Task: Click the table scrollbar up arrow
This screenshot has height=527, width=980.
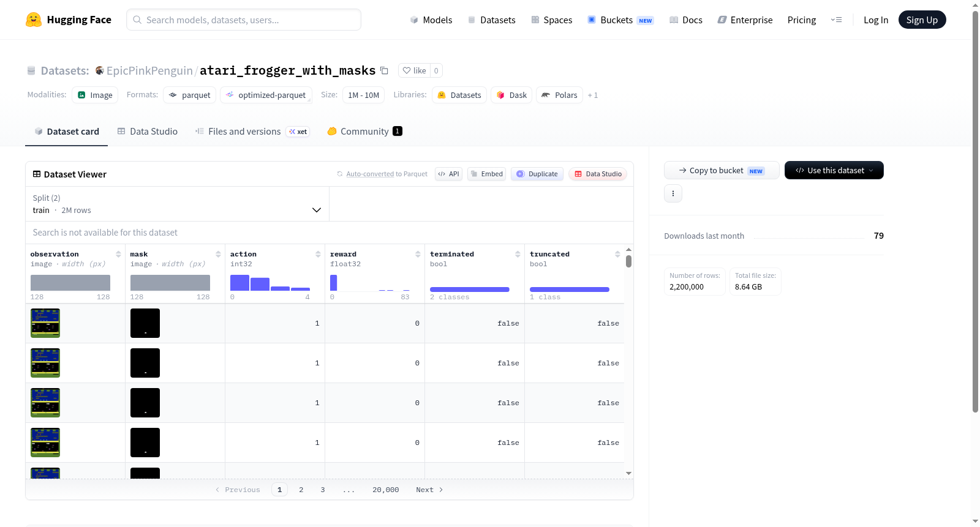Action: click(629, 250)
